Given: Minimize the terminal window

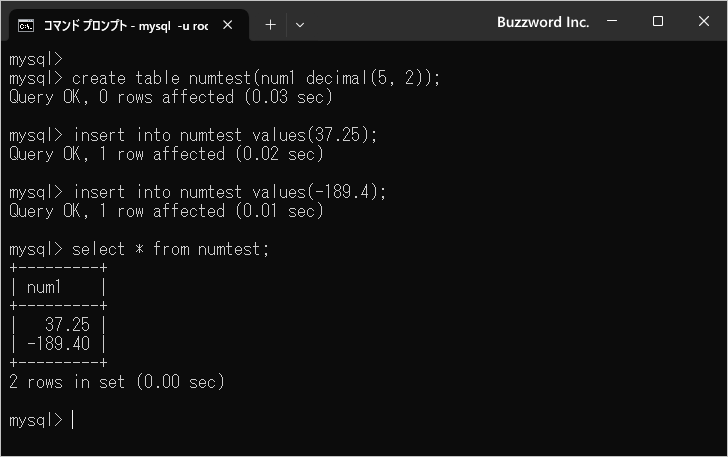Looking at the screenshot, I should click(x=612, y=21).
